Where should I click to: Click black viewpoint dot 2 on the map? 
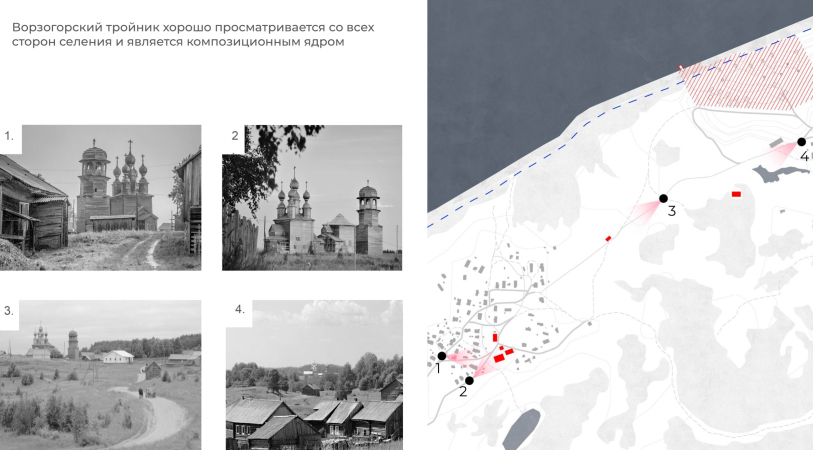pos(469,380)
